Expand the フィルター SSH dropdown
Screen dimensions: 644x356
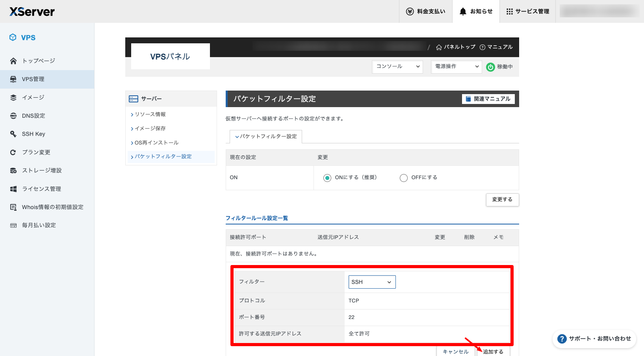pos(372,282)
